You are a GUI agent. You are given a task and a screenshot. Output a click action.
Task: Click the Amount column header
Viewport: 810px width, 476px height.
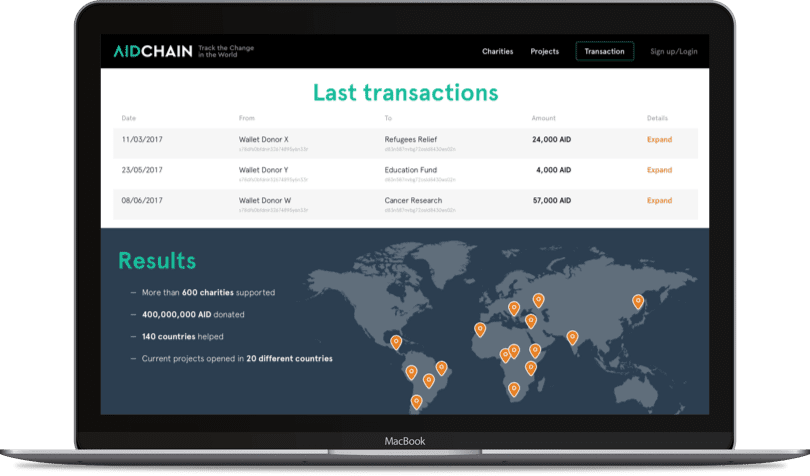[x=545, y=118]
